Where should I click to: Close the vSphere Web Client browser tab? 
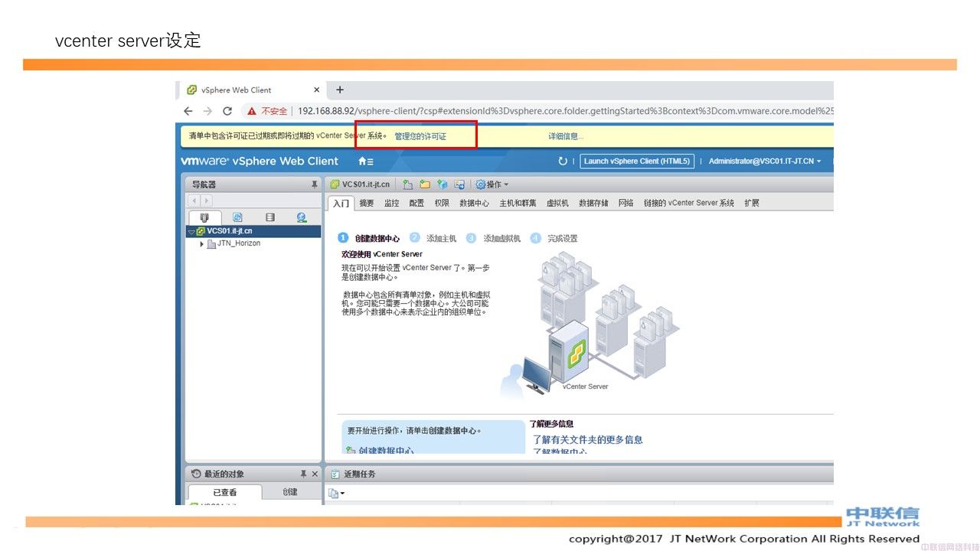pyautogui.click(x=317, y=90)
